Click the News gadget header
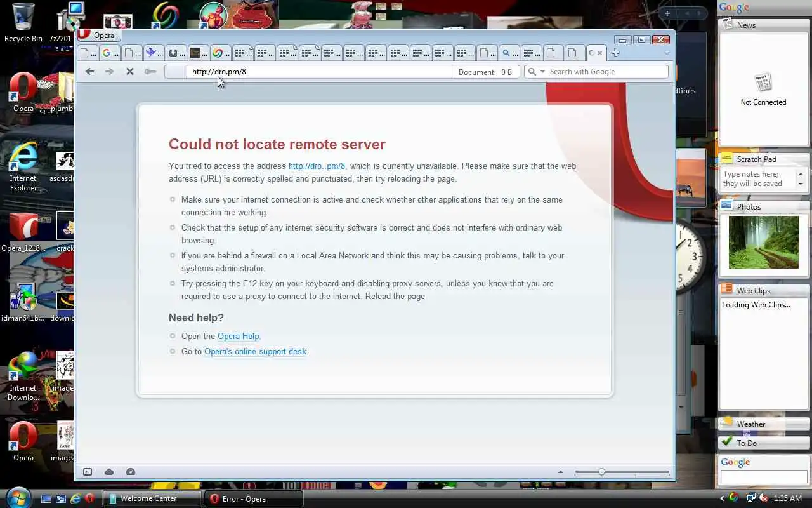Viewport: 812px width, 508px height. point(764,25)
